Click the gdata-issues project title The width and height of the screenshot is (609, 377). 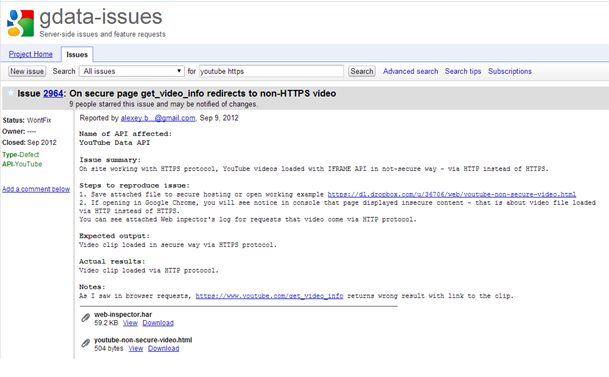point(101,17)
